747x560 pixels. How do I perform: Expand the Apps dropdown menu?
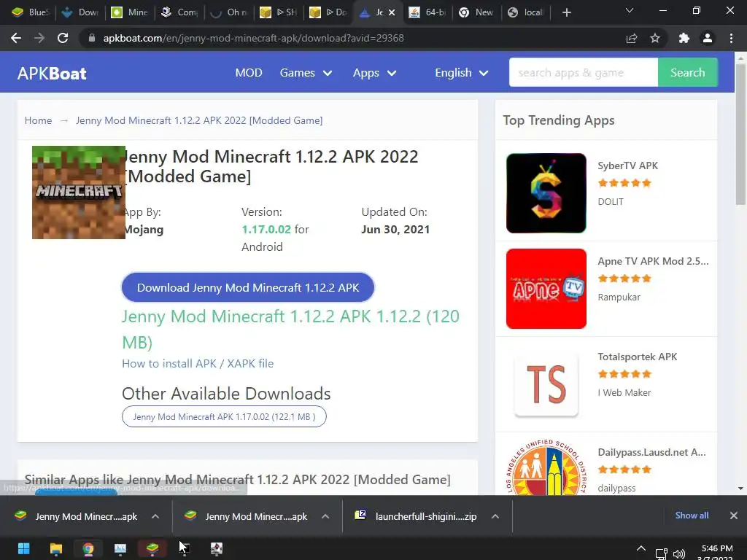[374, 73]
